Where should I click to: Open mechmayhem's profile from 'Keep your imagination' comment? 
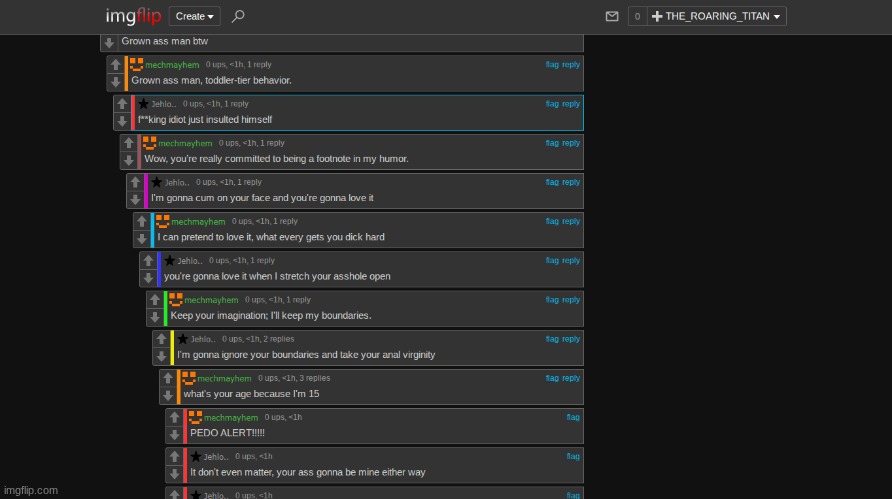pos(211,300)
